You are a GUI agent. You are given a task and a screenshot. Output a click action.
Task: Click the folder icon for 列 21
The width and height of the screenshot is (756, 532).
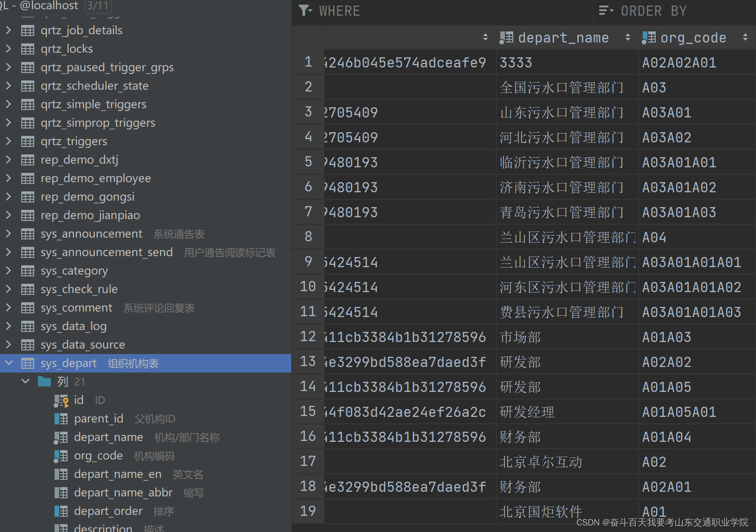[44, 382]
